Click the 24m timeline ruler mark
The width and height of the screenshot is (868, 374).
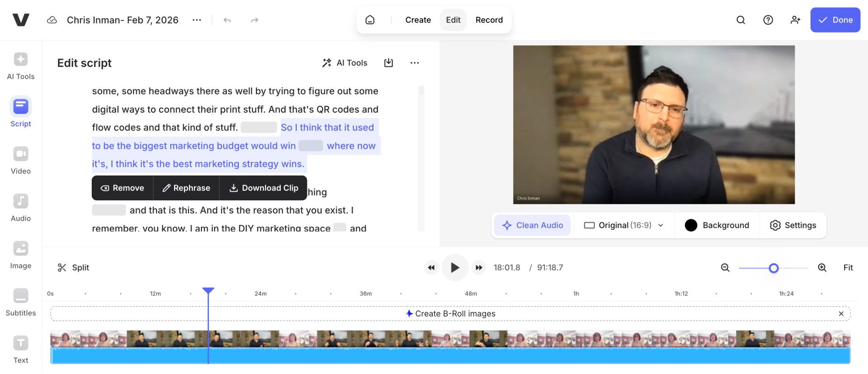260,294
